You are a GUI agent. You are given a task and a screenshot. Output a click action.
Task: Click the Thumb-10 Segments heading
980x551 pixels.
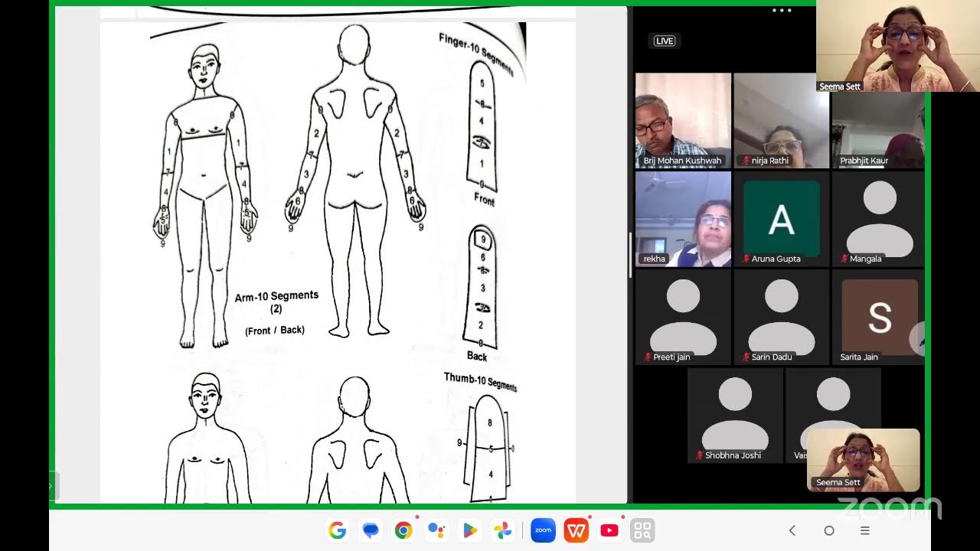pyautogui.click(x=480, y=380)
